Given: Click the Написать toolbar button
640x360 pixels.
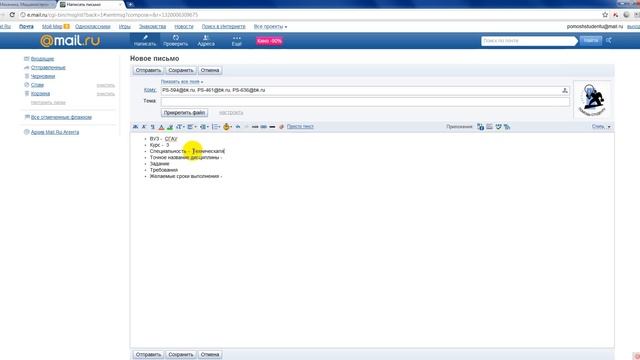Looking at the screenshot, I should coord(145,40).
